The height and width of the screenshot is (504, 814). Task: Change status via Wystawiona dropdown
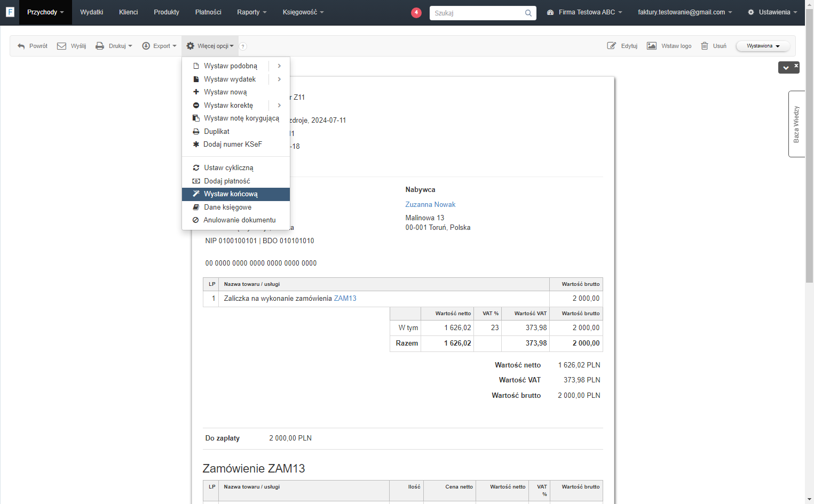[763, 46]
